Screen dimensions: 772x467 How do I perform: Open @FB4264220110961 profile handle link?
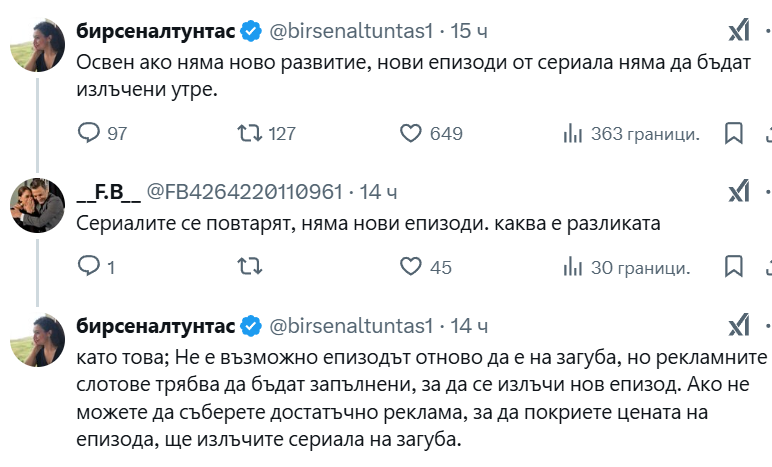click(x=245, y=191)
